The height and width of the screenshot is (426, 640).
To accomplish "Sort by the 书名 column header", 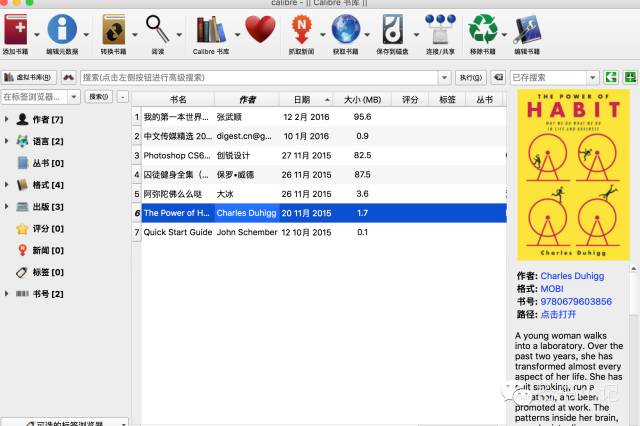I will point(178,100).
